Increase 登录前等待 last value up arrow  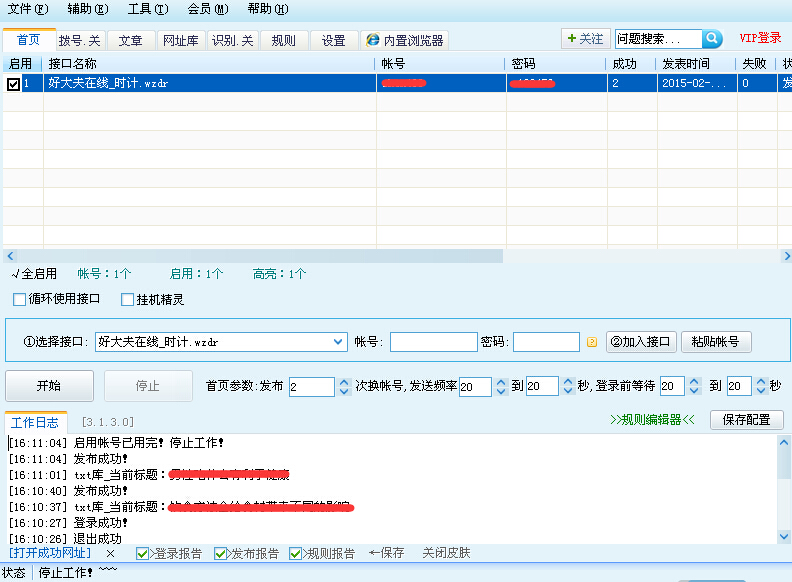point(761,382)
